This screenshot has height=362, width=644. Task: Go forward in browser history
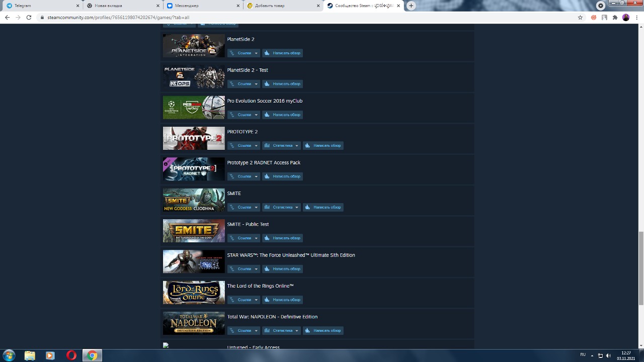coord(18,17)
